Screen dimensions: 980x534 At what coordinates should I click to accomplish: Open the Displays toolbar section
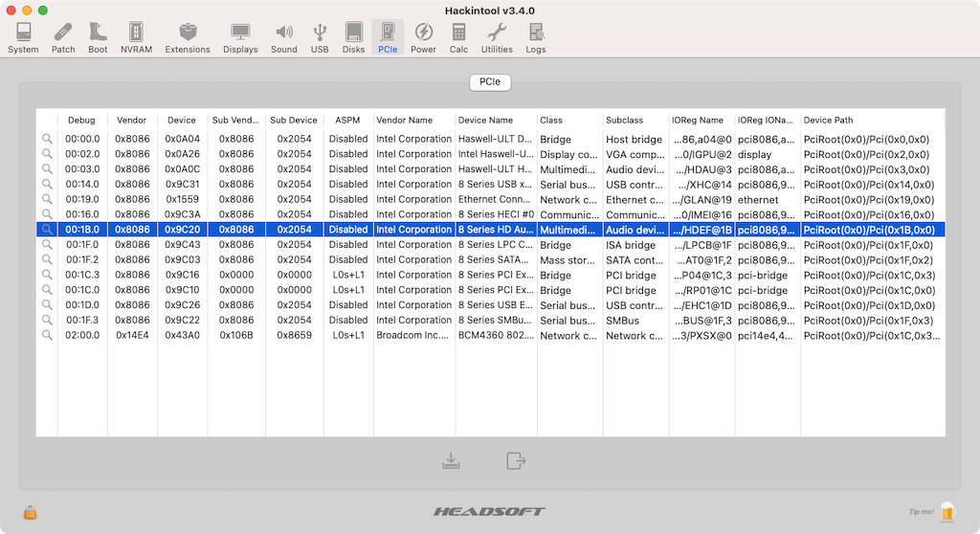tap(240, 38)
